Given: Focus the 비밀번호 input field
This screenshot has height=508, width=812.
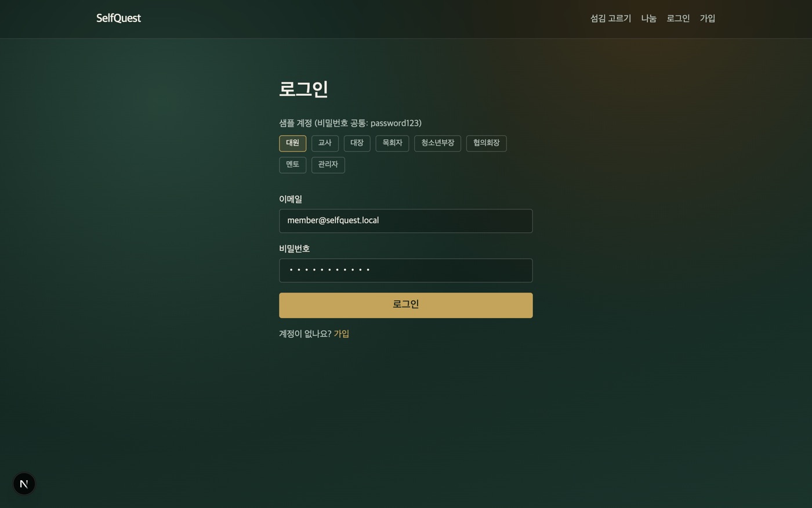Looking at the screenshot, I should point(405,271).
